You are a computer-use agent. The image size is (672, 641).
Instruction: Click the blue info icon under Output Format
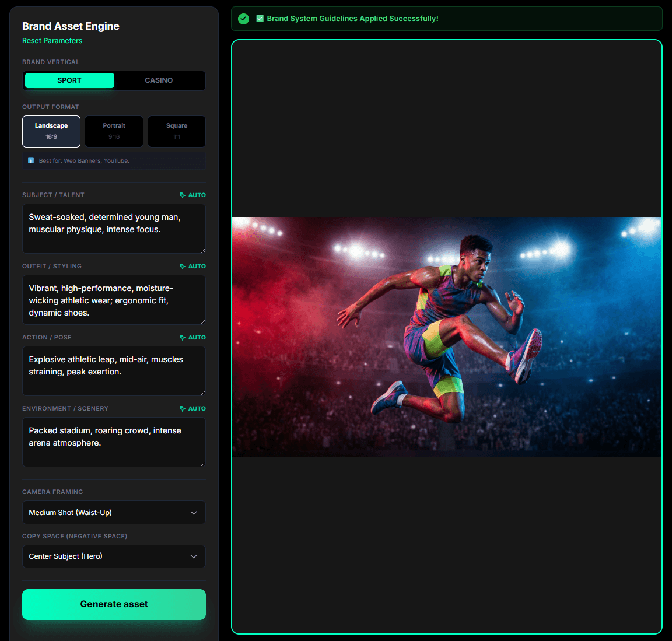(x=31, y=161)
